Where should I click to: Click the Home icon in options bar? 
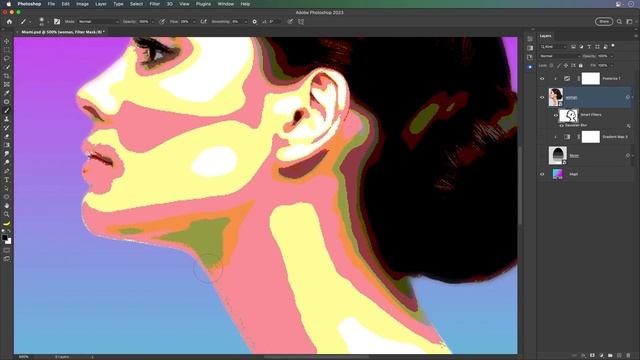point(9,22)
